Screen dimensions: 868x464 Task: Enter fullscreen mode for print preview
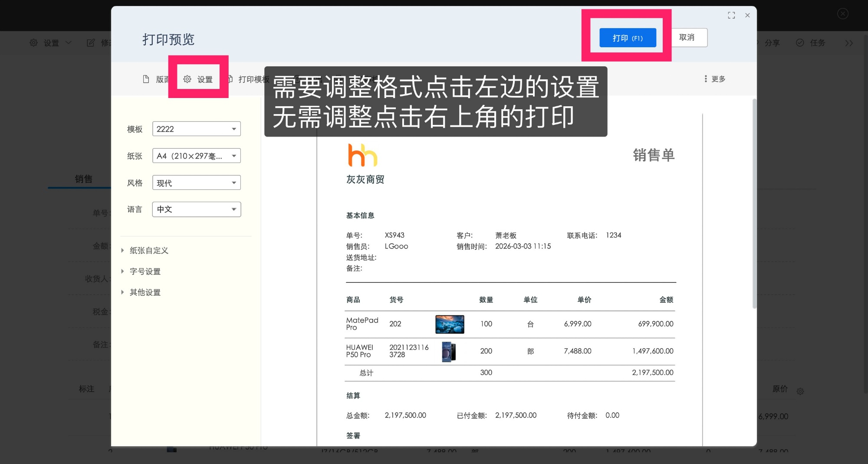tap(731, 15)
